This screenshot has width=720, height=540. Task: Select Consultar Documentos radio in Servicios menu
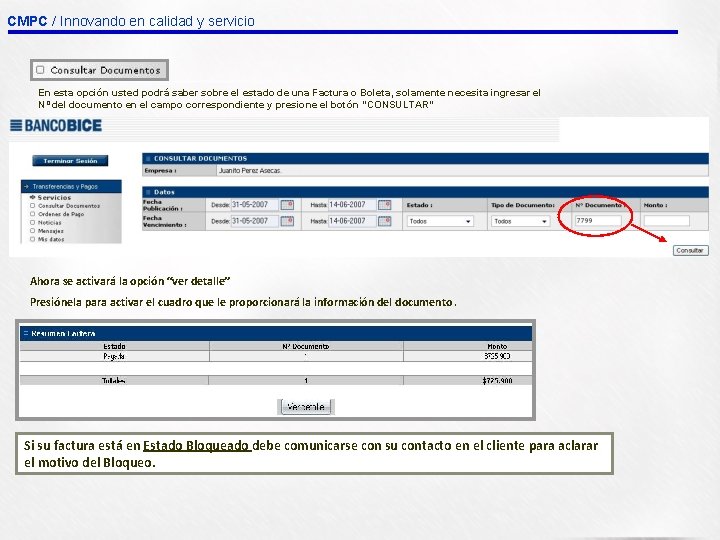33,206
